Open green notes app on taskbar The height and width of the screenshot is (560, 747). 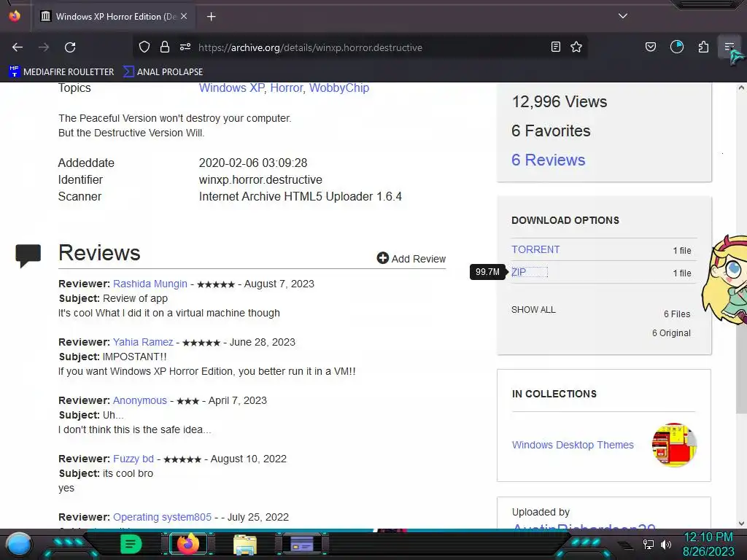pyautogui.click(x=131, y=544)
